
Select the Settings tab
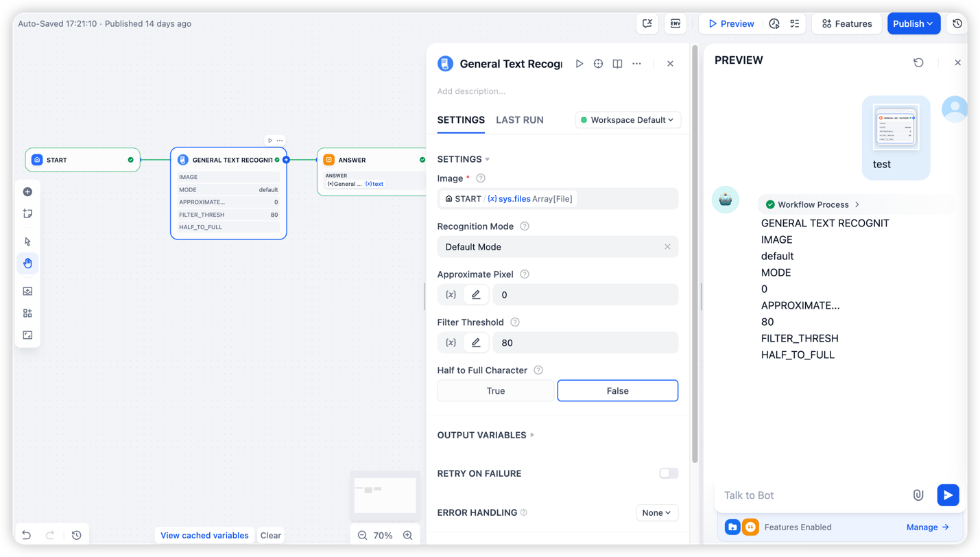[x=461, y=120]
